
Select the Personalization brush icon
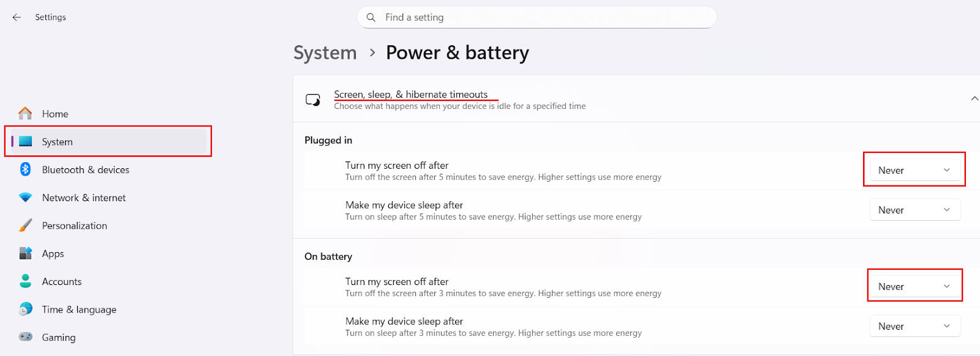pos(24,225)
